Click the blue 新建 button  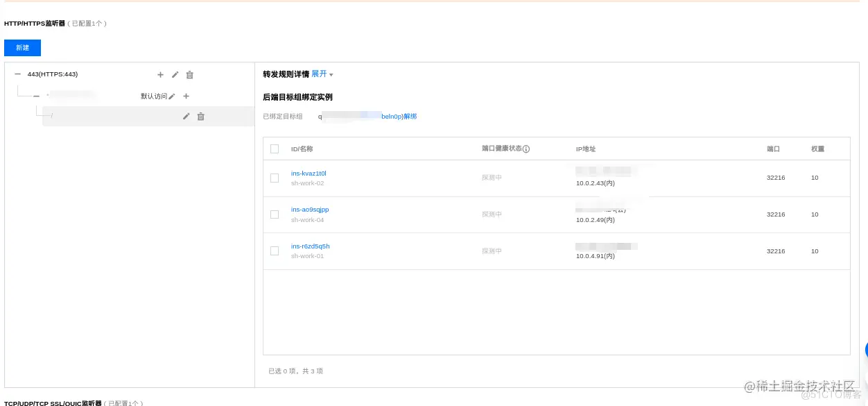[x=22, y=48]
